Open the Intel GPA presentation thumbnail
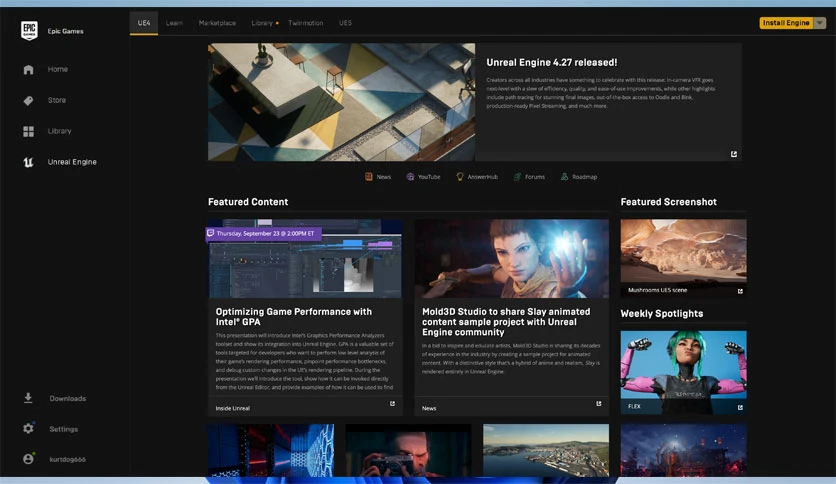 click(305, 259)
